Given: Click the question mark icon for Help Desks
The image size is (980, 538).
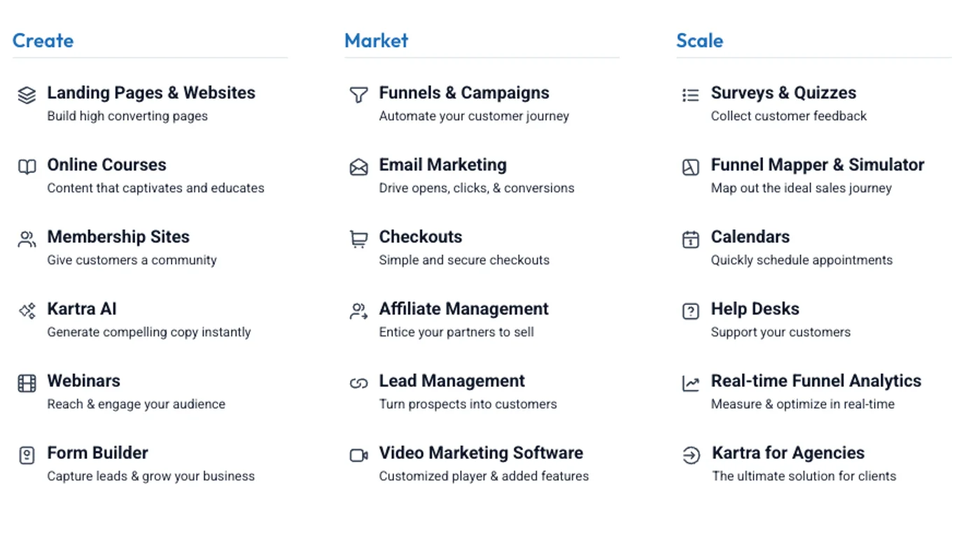Looking at the screenshot, I should click(x=690, y=311).
